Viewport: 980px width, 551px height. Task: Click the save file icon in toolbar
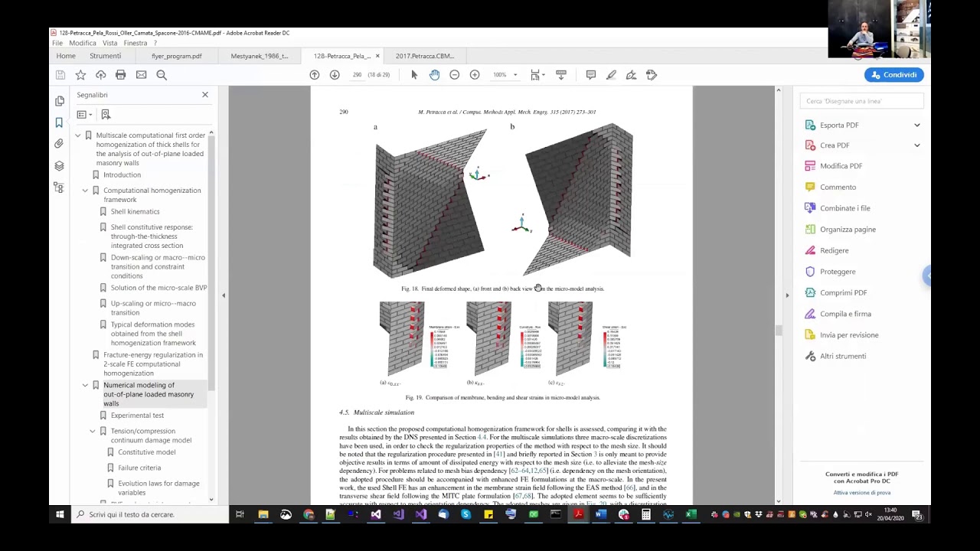click(60, 75)
